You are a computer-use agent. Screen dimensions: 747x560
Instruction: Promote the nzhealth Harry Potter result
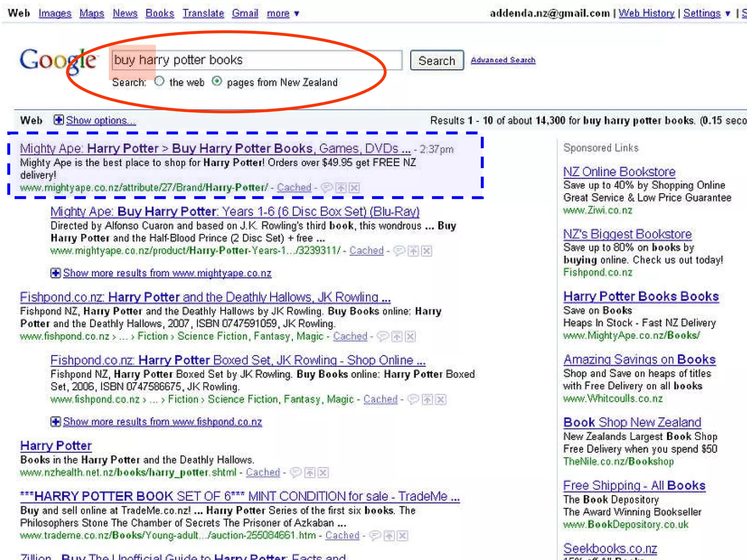309,473
